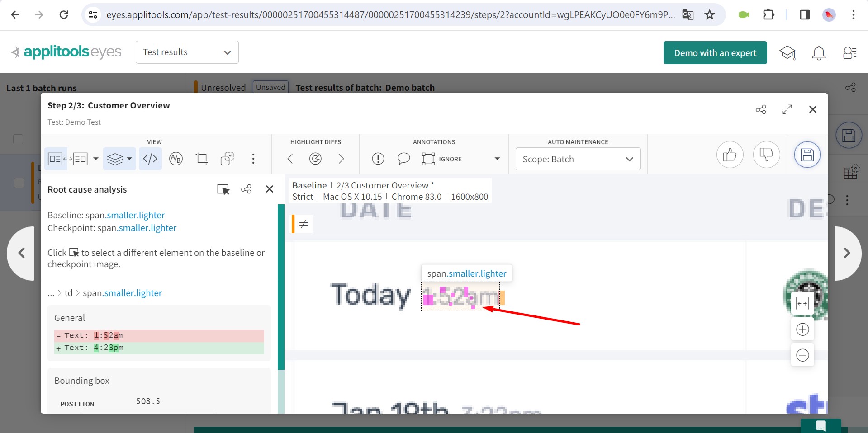Go to the previous highlighted diff
Screen dimensions: 868x433
[x=290, y=159]
